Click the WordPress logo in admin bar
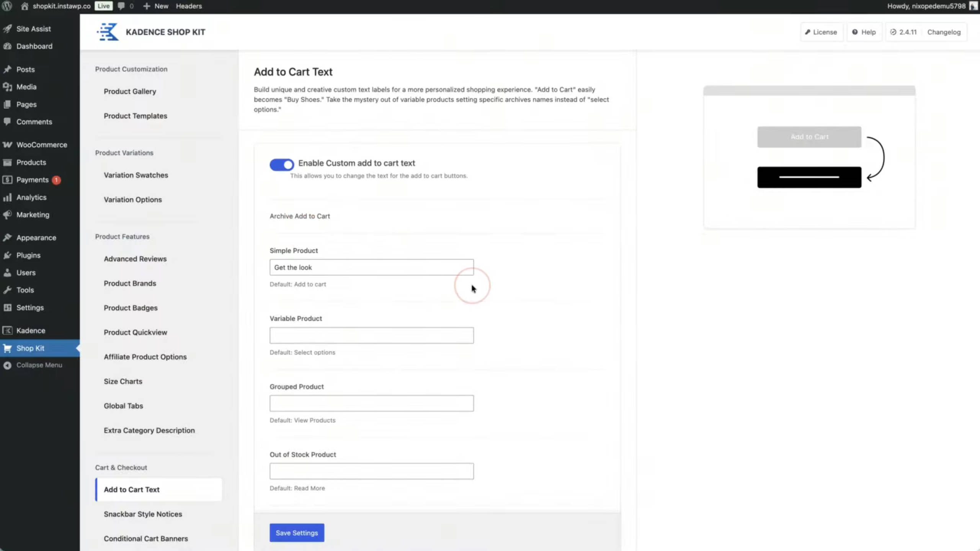Image resolution: width=980 pixels, height=551 pixels. click(7, 6)
